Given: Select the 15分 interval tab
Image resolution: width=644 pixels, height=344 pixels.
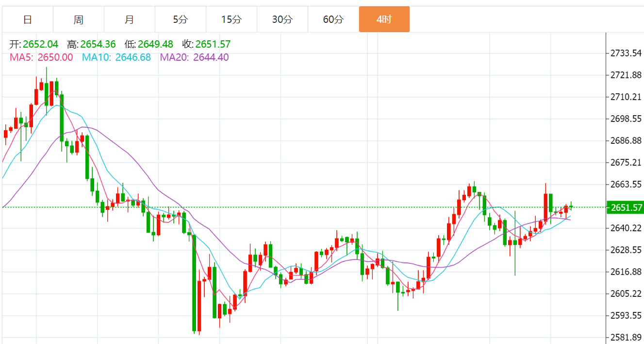Looking at the screenshot, I should coord(231,19).
